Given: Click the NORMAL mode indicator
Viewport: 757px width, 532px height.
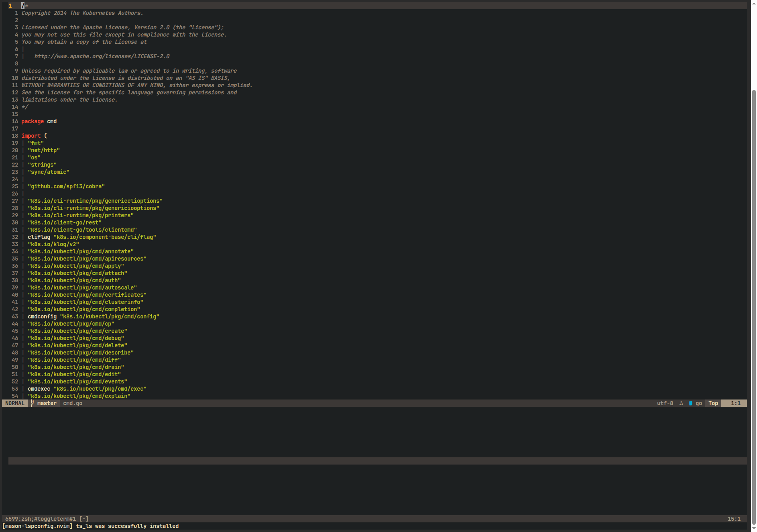Looking at the screenshot, I should tap(15, 403).
